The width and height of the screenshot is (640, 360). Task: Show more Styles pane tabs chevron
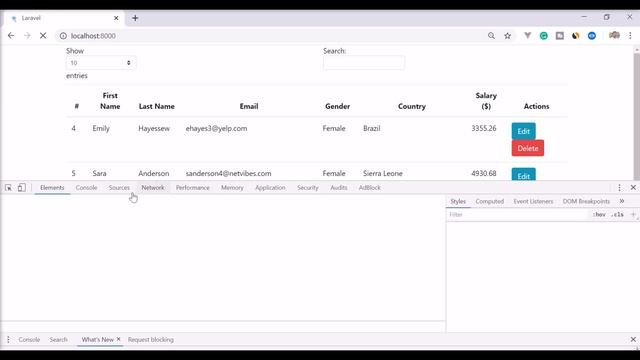[x=622, y=201]
